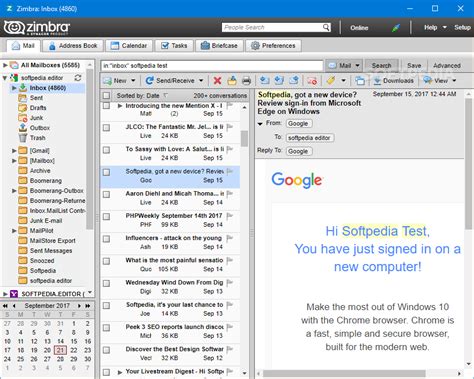474x379 pixels.
Task: Switch to the Mail tab
Action: pyautogui.click(x=23, y=46)
